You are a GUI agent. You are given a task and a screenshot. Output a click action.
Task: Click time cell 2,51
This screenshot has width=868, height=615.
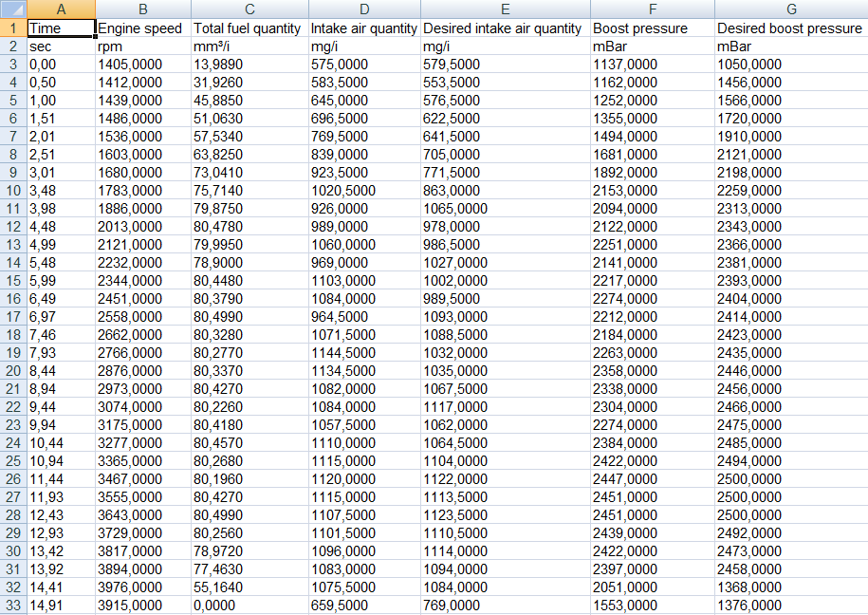[x=61, y=155]
